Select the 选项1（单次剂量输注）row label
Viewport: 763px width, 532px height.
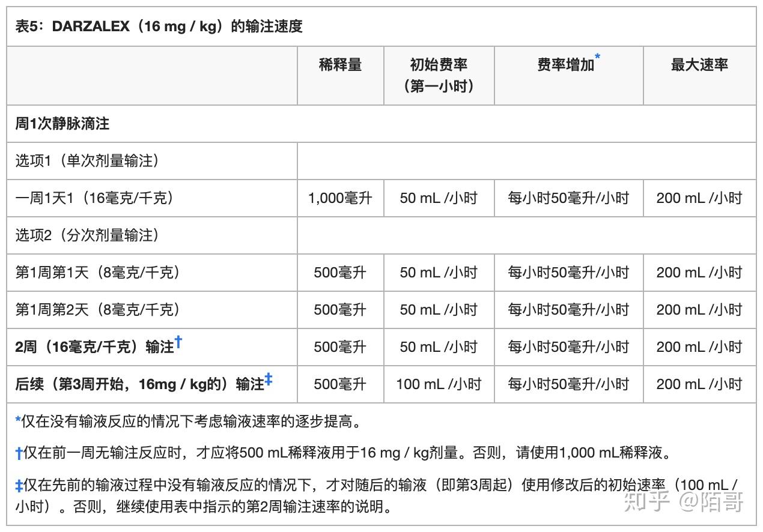pos(87,161)
